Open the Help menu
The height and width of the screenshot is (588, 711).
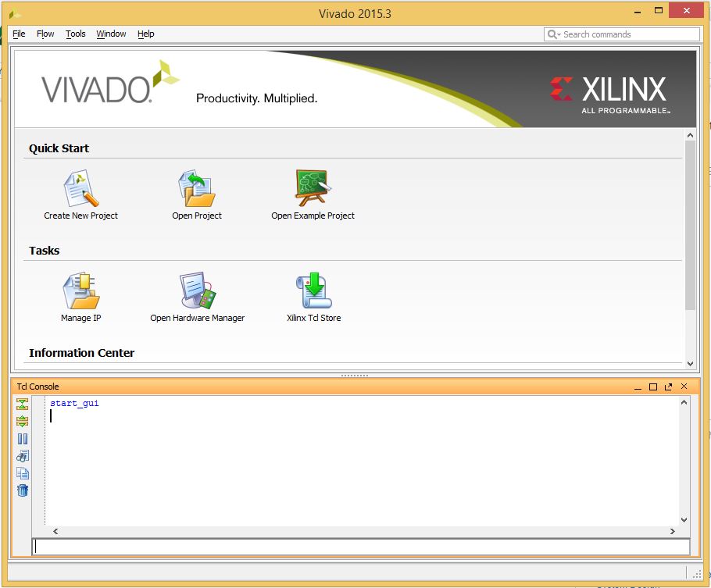pos(145,34)
